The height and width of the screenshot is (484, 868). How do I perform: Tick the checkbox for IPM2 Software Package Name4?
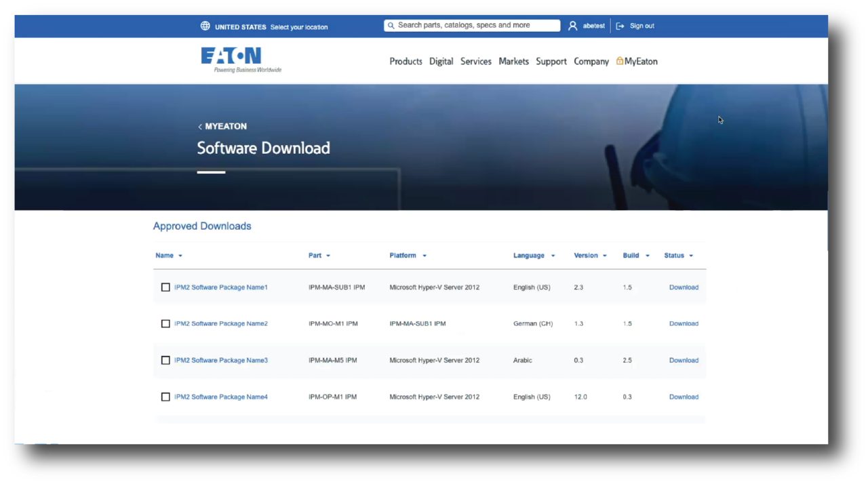[x=165, y=397]
